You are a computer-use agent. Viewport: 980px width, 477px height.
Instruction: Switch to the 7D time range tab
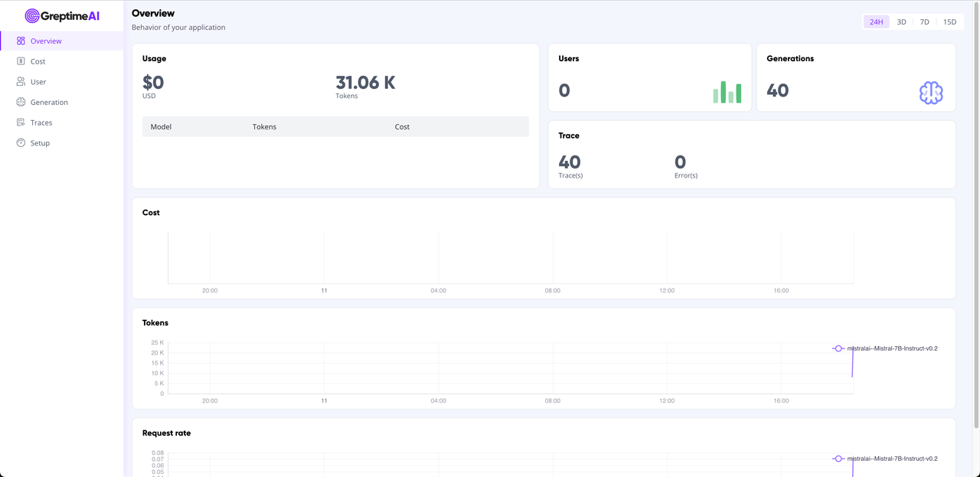tap(924, 21)
